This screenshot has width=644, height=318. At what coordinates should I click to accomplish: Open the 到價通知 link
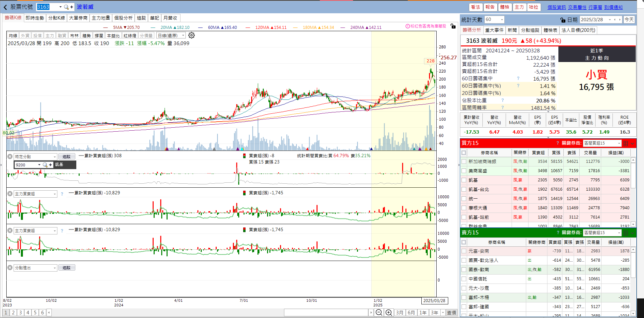coord(613,7)
